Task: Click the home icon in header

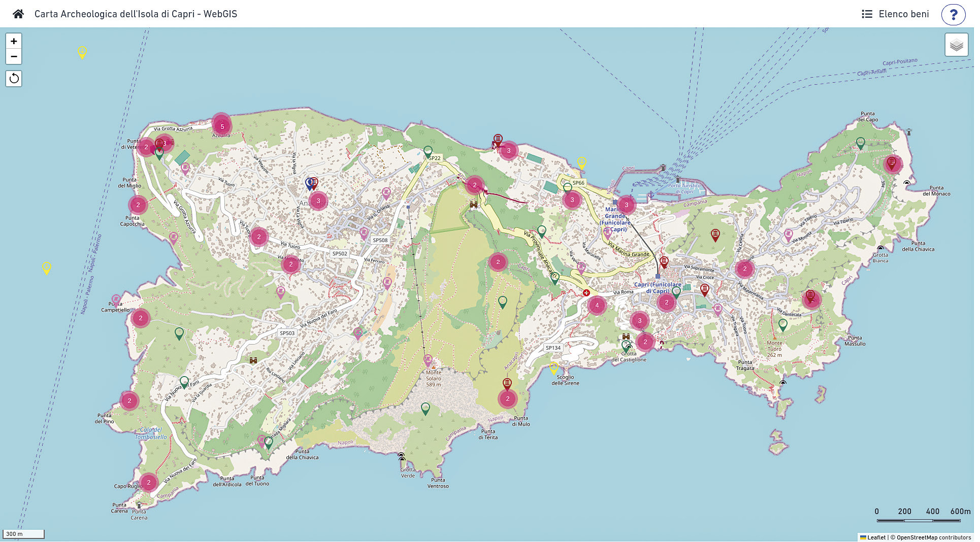Action: pyautogui.click(x=18, y=14)
